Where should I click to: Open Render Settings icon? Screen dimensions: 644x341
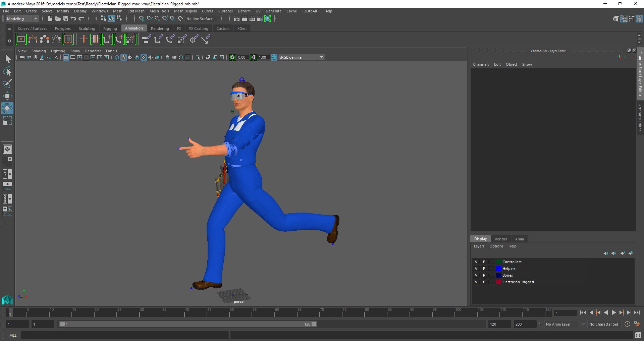coord(260,19)
